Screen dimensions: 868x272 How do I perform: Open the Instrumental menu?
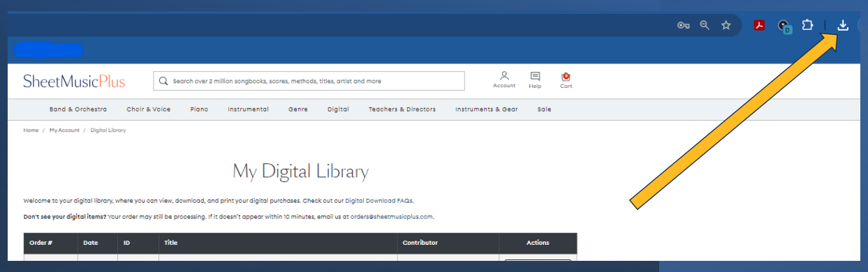point(248,109)
